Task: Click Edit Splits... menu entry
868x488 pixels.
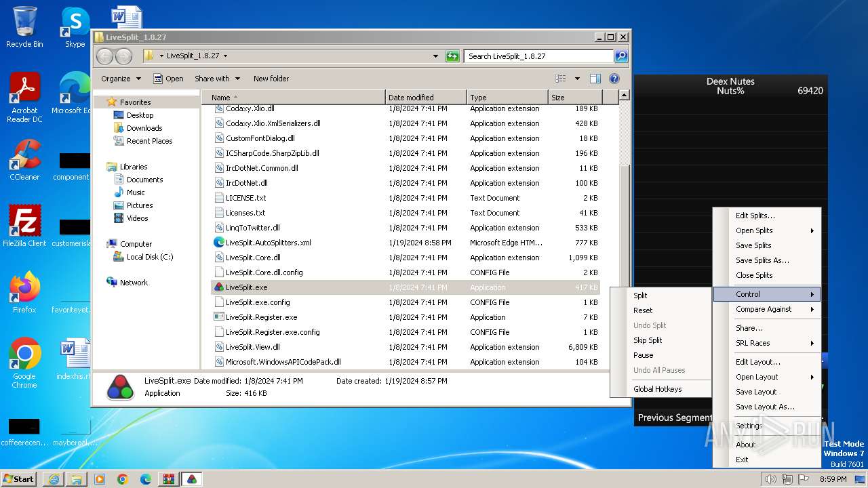Action: (x=767, y=216)
